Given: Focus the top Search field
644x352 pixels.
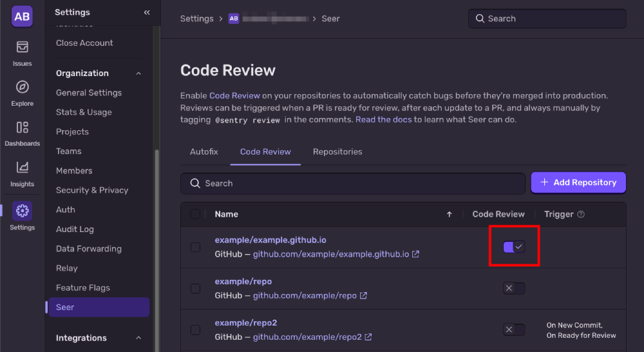Looking at the screenshot, I should pos(547,19).
